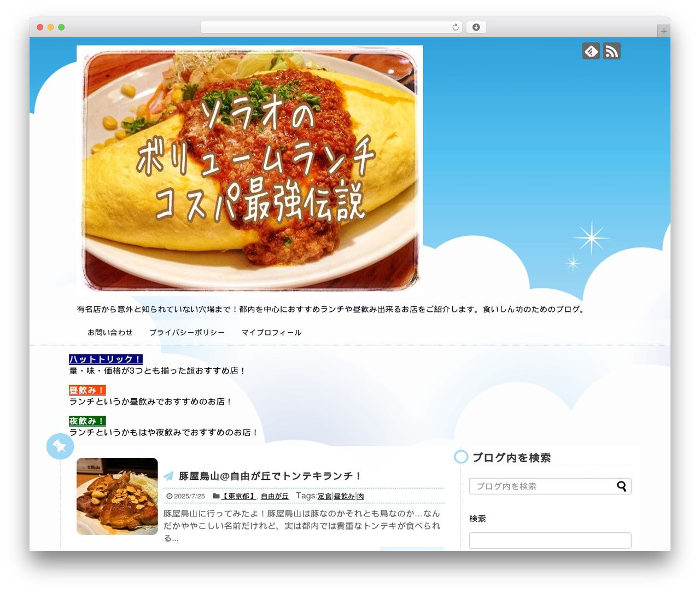Click the text 量・味・価格が3つとも揃った超おすすめ店！
This screenshot has height=593, width=700.
(x=158, y=370)
